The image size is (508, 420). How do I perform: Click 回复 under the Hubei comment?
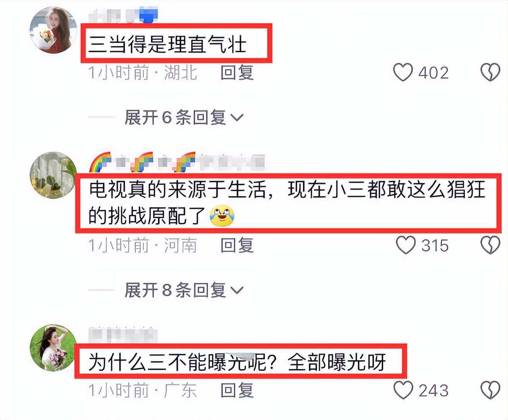point(237,72)
